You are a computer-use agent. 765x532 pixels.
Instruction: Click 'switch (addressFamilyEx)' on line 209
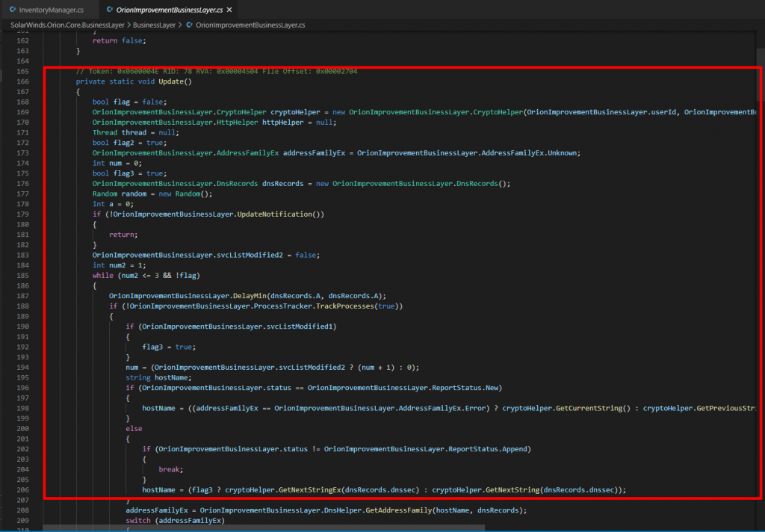pos(175,521)
